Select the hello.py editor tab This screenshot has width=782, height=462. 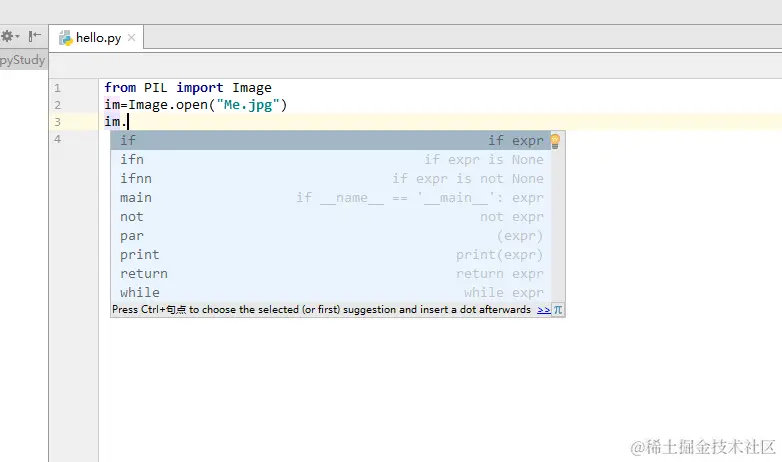point(97,38)
